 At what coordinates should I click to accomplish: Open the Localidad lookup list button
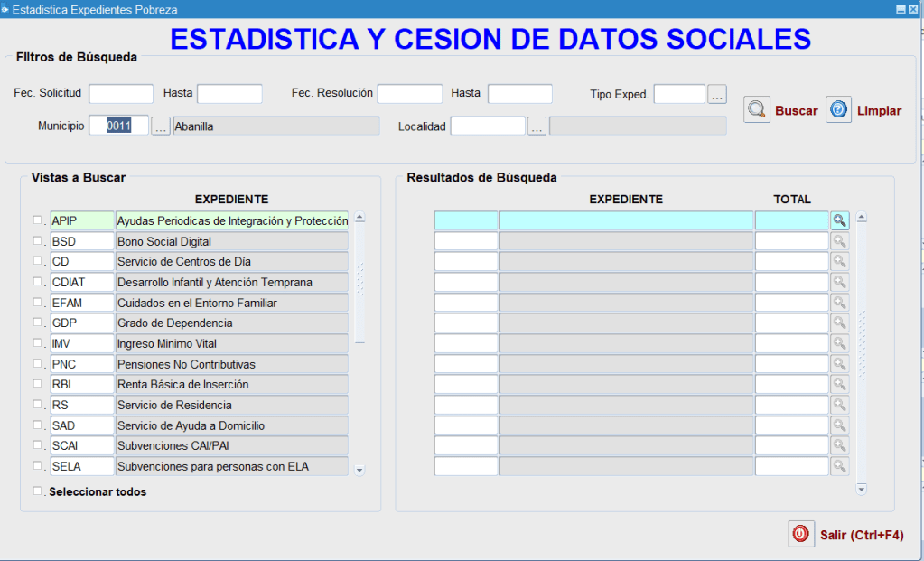click(x=537, y=126)
